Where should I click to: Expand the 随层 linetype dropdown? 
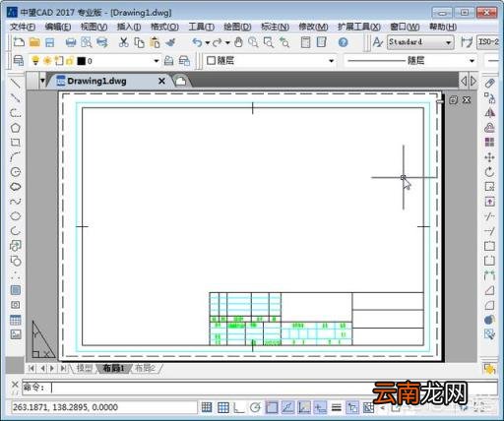click(411, 61)
